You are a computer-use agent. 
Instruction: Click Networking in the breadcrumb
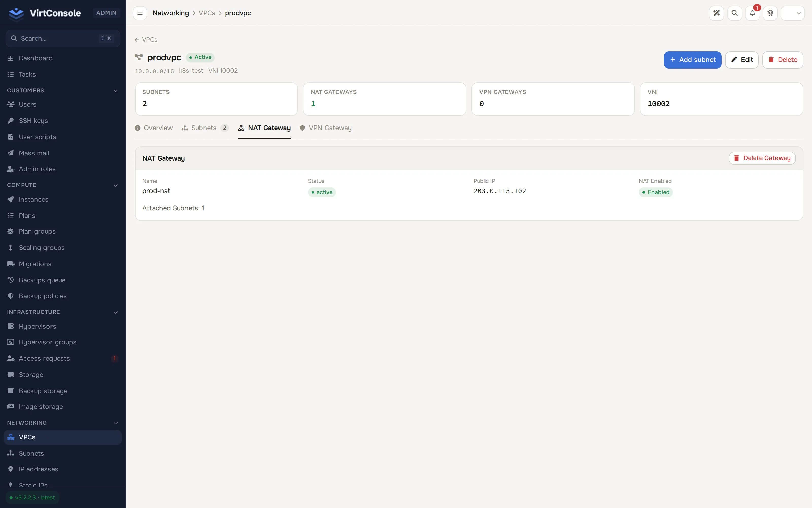(171, 13)
